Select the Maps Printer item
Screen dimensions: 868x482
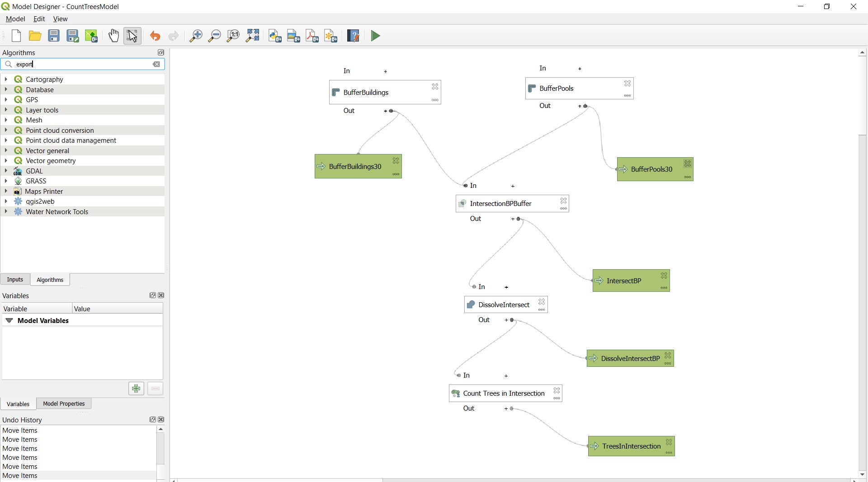pos(44,191)
